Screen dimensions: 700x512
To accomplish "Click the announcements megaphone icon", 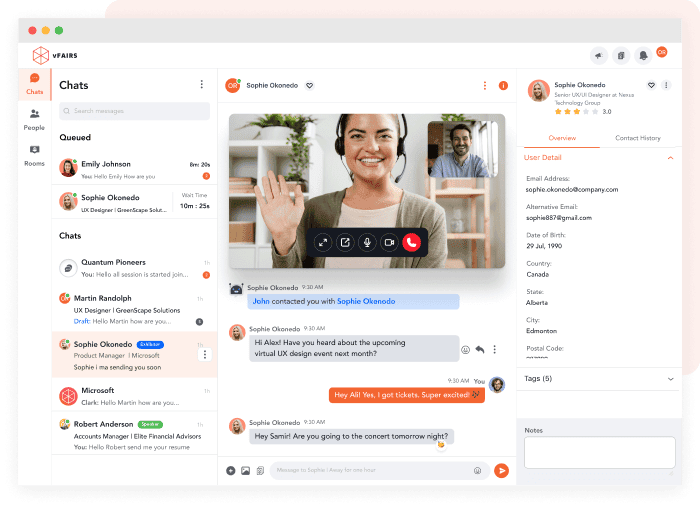I will coord(598,55).
